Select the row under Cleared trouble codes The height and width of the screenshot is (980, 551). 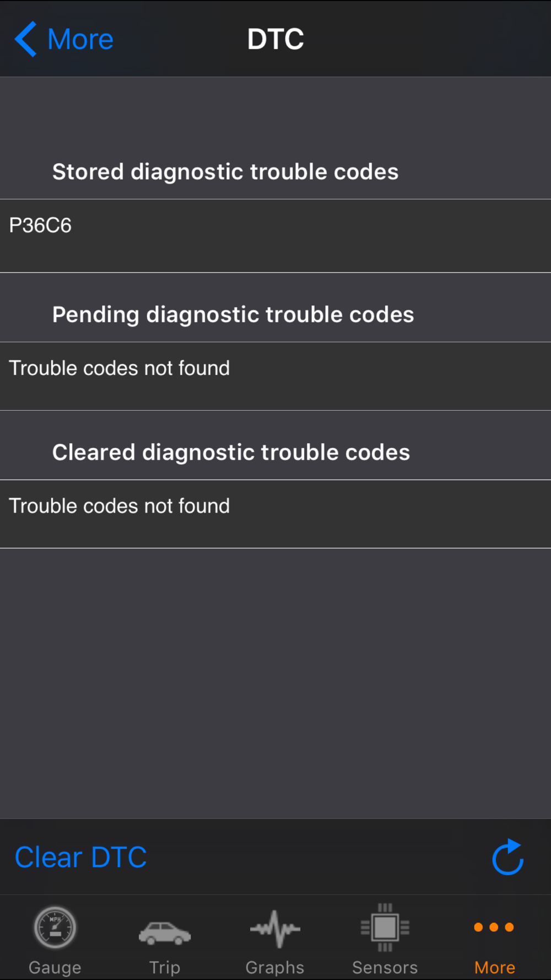click(275, 514)
